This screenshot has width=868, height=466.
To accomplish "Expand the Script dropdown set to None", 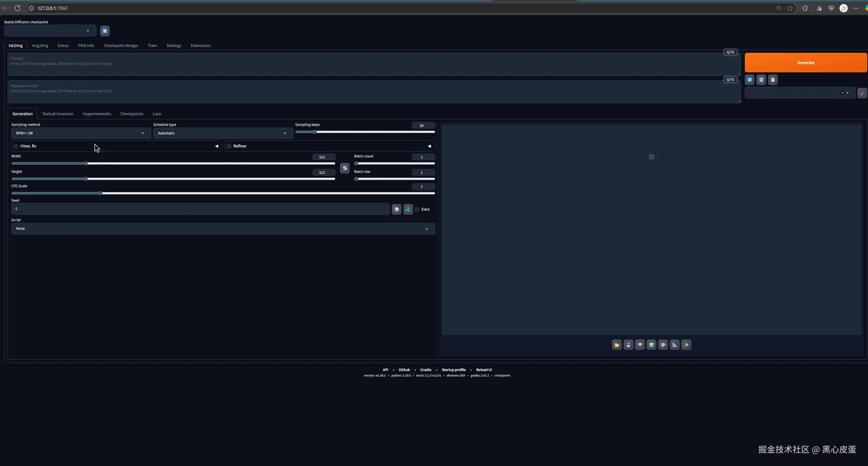I will pyautogui.click(x=223, y=229).
